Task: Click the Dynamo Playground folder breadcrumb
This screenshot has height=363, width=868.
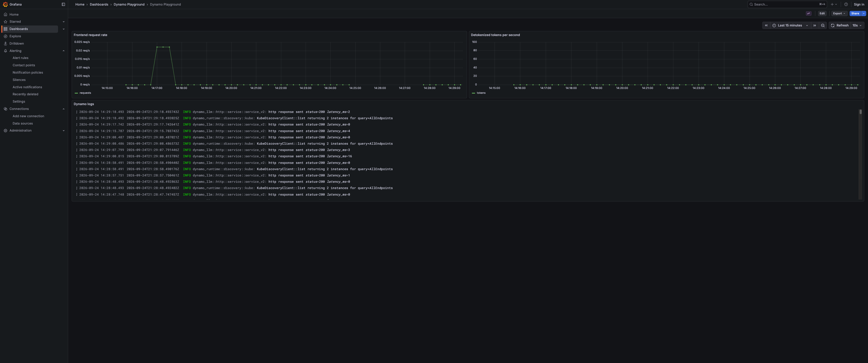Action: pyautogui.click(x=129, y=4)
